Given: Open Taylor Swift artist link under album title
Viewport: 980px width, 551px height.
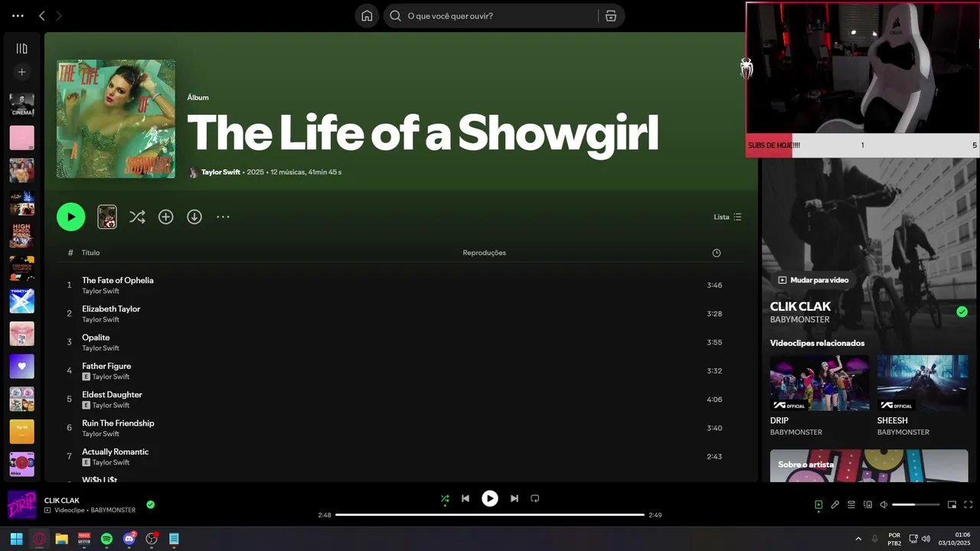Looking at the screenshot, I should pyautogui.click(x=220, y=172).
